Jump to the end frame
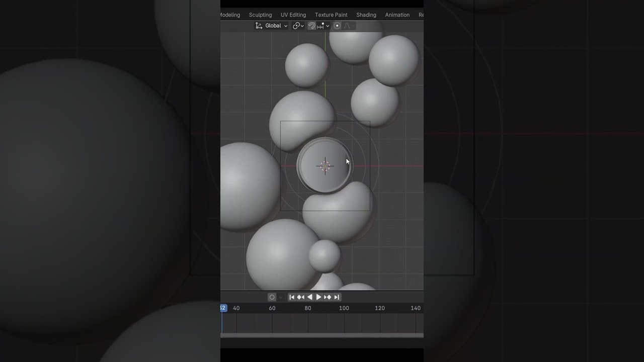The image size is (644, 362). pos(337,297)
